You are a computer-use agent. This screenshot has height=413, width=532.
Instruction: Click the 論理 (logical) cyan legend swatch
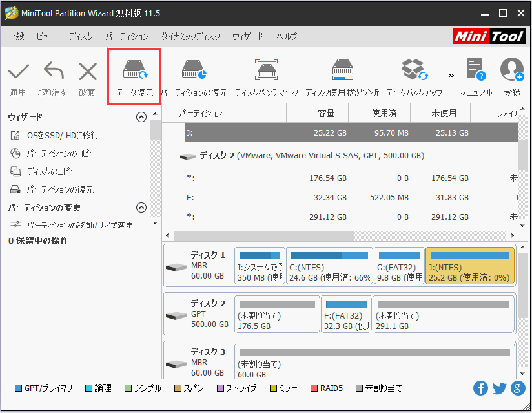click(x=88, y=388)
